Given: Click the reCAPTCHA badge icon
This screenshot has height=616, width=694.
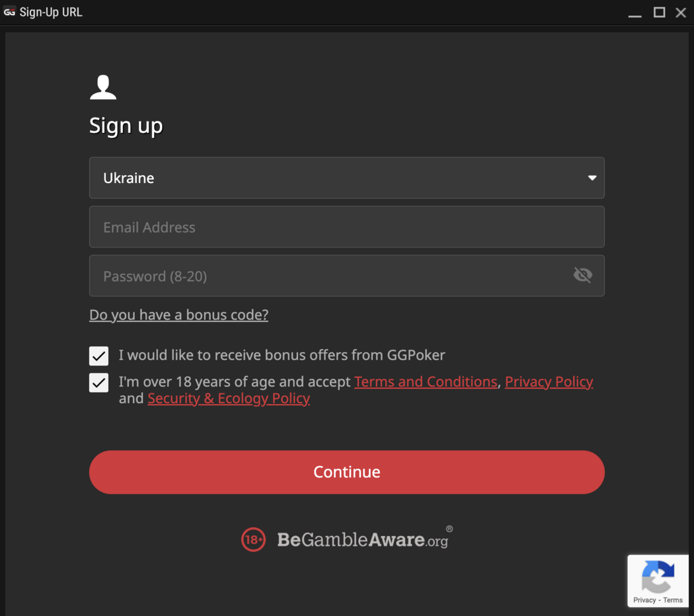Looking at the screenshot, I should click(658, 575).
